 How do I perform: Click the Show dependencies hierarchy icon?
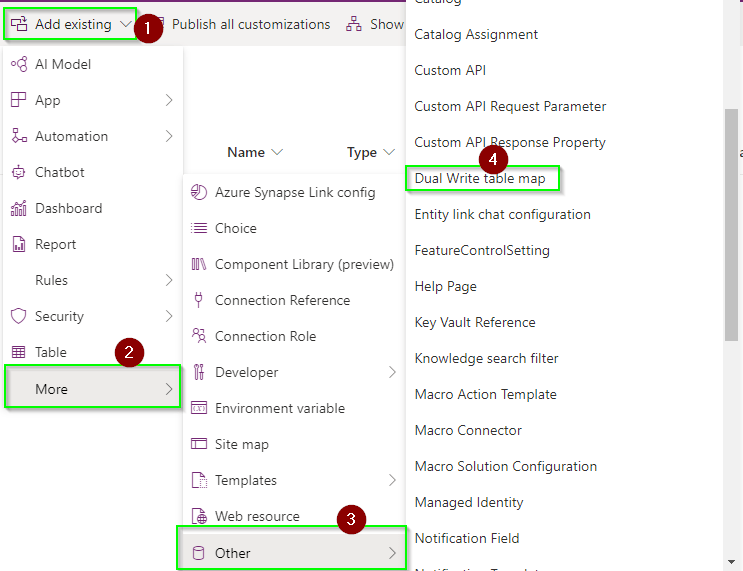tap(353, 24)
